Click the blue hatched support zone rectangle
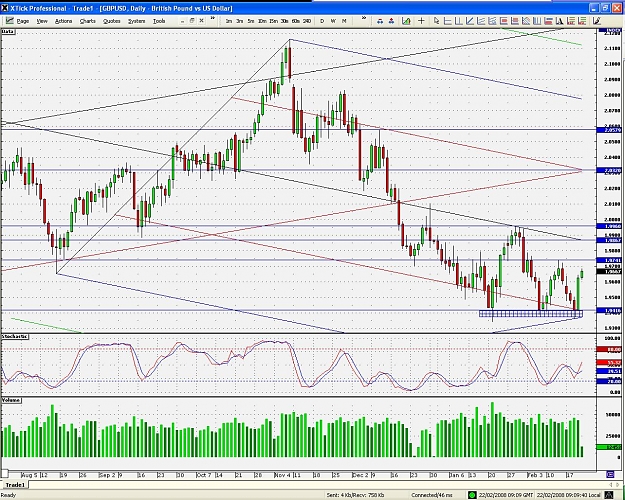 pos(531,314)
